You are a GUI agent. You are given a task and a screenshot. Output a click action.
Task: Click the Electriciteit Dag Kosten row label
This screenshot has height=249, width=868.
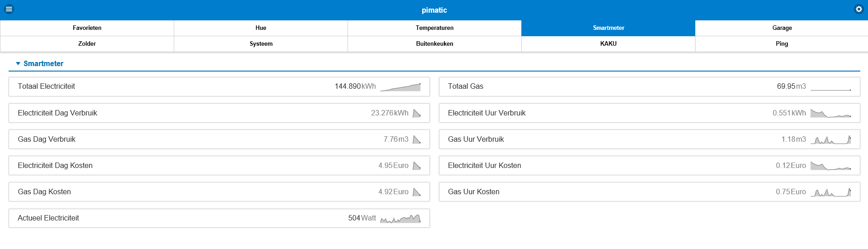pos(55,166)
